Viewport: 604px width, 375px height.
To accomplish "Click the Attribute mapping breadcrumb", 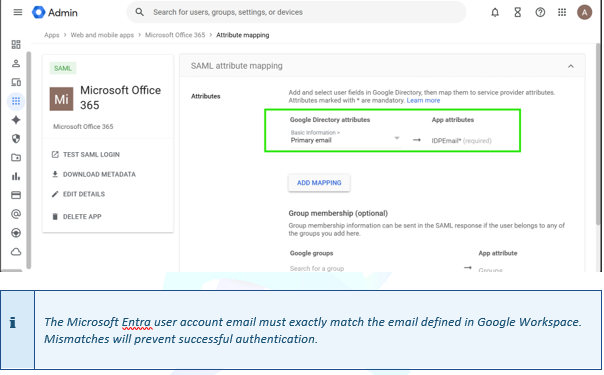I will tap(243, 35).
